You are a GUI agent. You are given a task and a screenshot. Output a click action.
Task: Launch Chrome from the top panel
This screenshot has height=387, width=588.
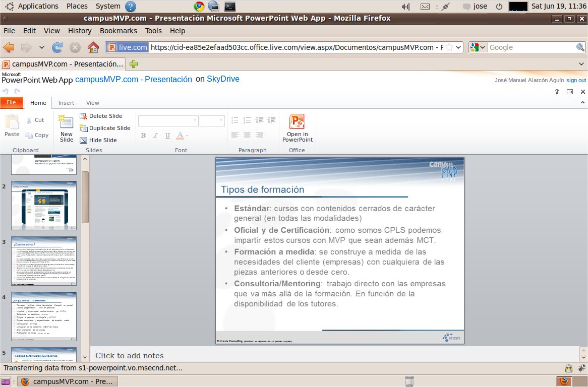pos(199,6)
